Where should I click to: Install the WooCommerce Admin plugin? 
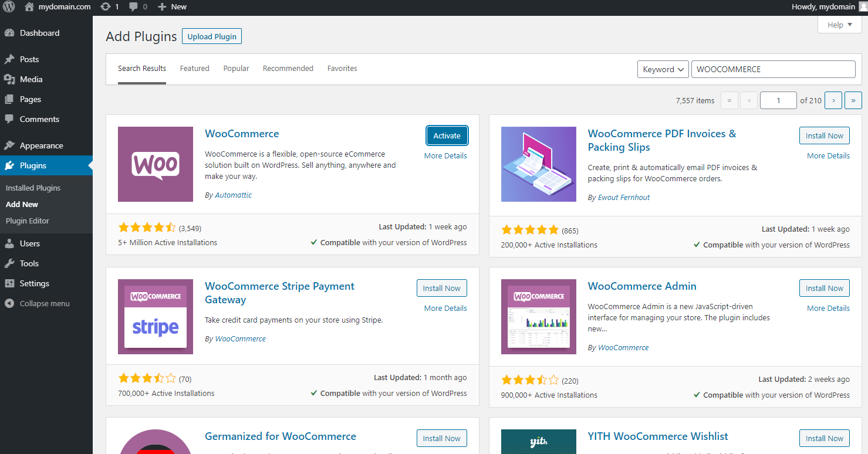(x=825, y=288)
